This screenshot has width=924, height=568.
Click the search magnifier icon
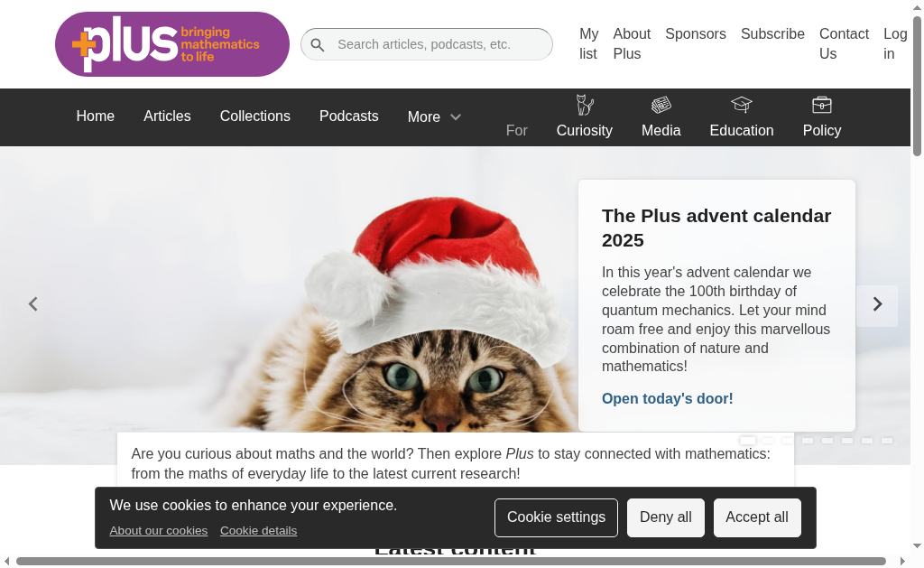tap(318, 45)
